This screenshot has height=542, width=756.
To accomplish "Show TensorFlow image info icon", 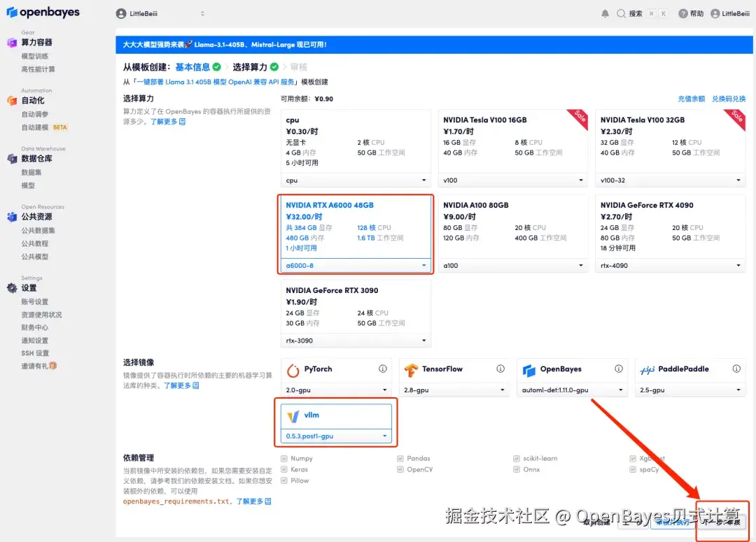I will pos(500,369).
